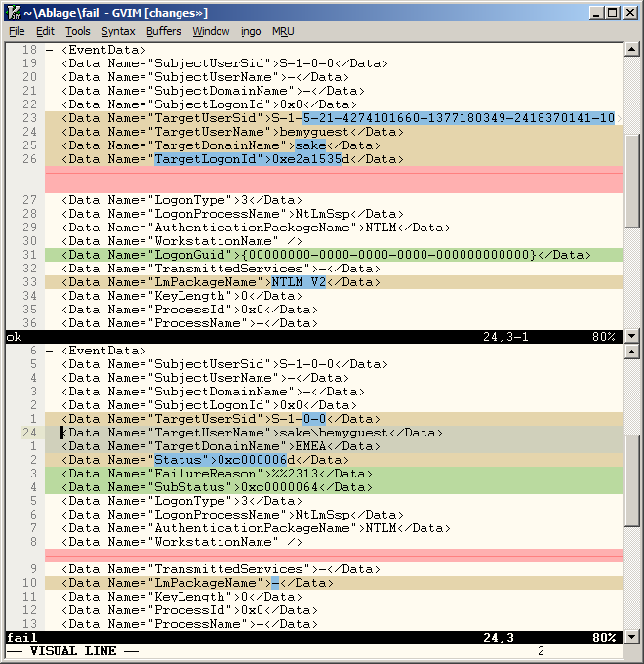Click the SubStatus 0xc0000064 line
The width and height of the screenshot is (644, 664).
pyautogui.click(x=334, y=487)
